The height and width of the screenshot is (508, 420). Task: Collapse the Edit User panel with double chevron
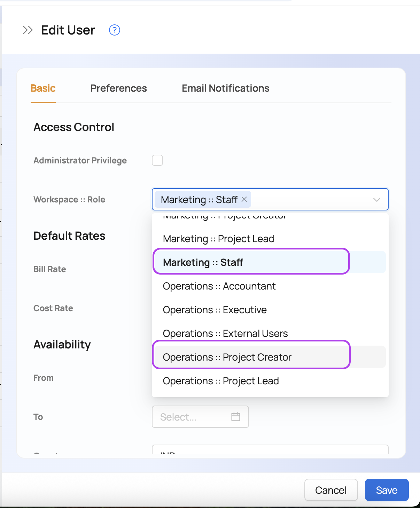[28, 30]
